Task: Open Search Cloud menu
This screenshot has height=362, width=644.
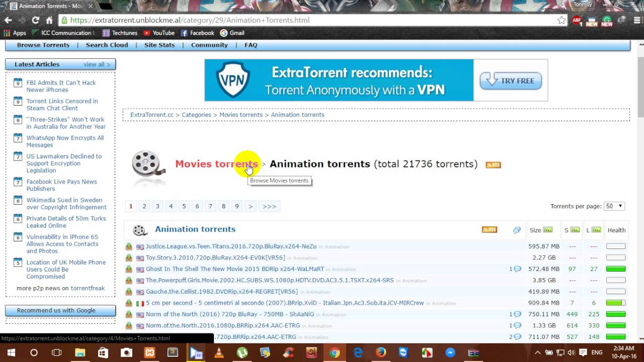Action: coord(107,45)
